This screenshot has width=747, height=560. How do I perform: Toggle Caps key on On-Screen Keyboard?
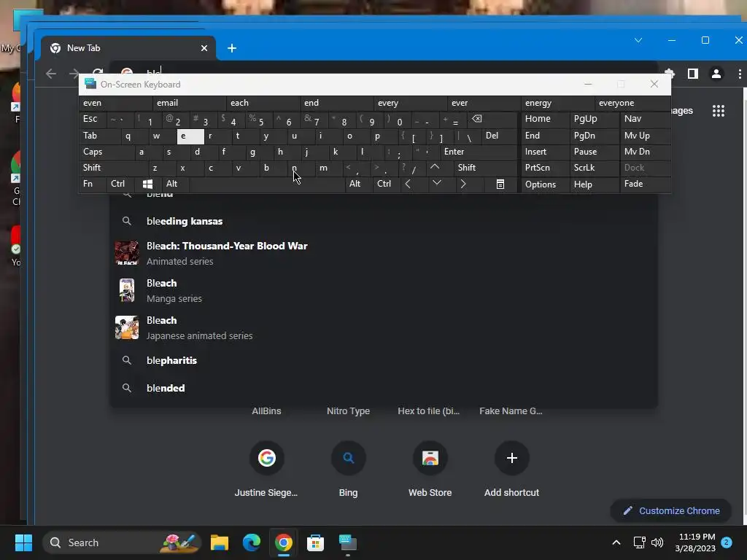pyautogui.click(x=106, y=152)
